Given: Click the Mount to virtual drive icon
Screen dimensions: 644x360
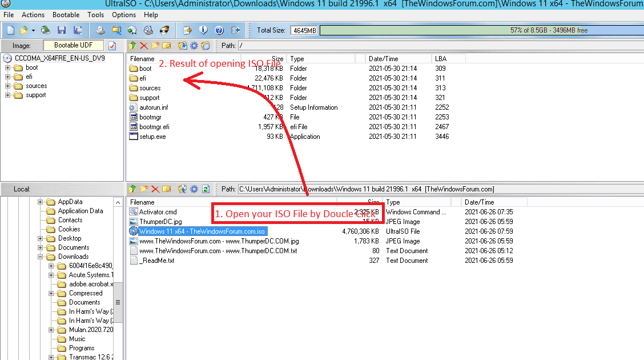Looking at the screenshot, I should click(148, 30).
